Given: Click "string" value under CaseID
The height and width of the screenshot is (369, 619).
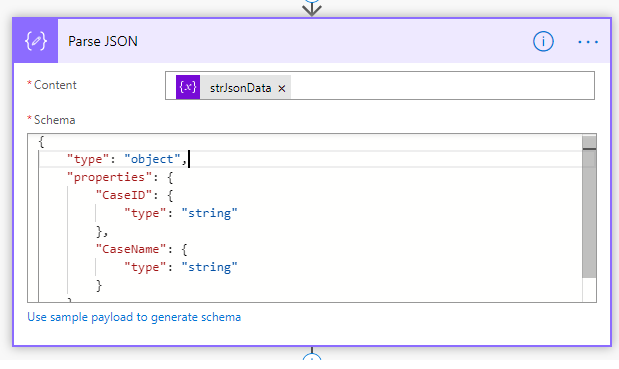Looking at the screenshot, I should tap(210, 213).
